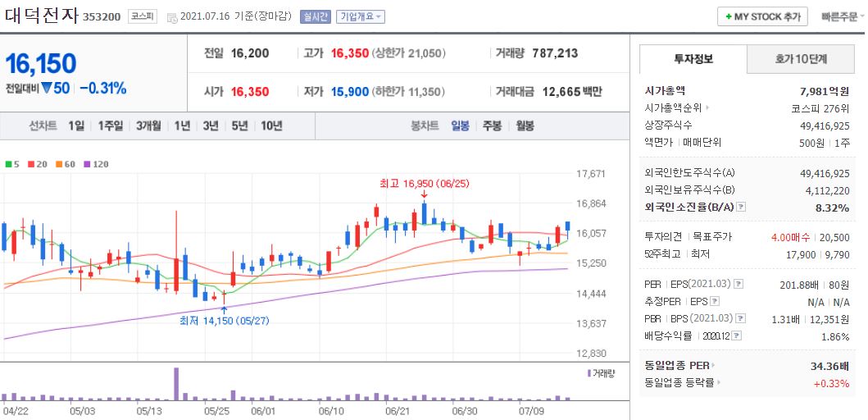Click the arrow icon after 시가총액순위
Viewport: 868px width, 420px height.
(708, 108)
